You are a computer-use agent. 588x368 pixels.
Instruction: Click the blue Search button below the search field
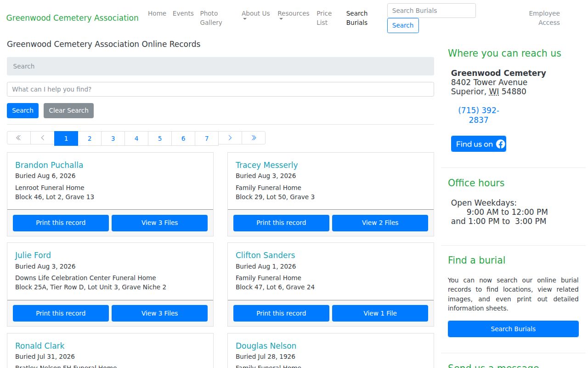[x=23, y=110]
